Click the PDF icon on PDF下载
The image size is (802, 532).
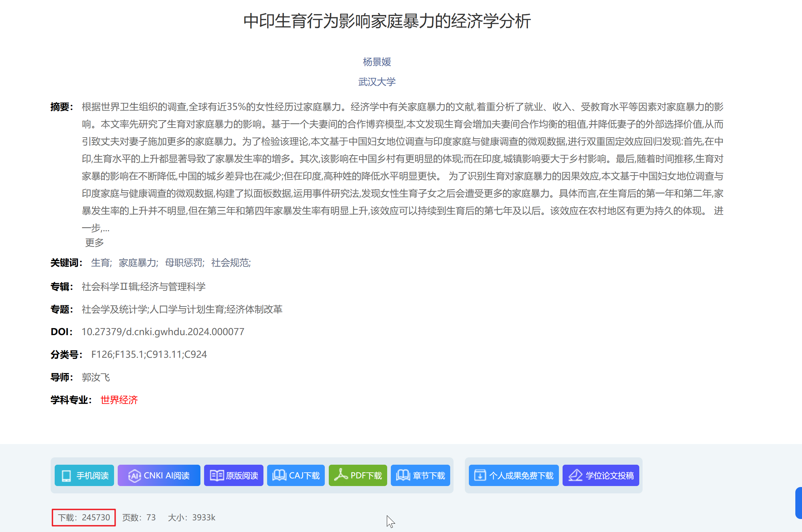340,475
